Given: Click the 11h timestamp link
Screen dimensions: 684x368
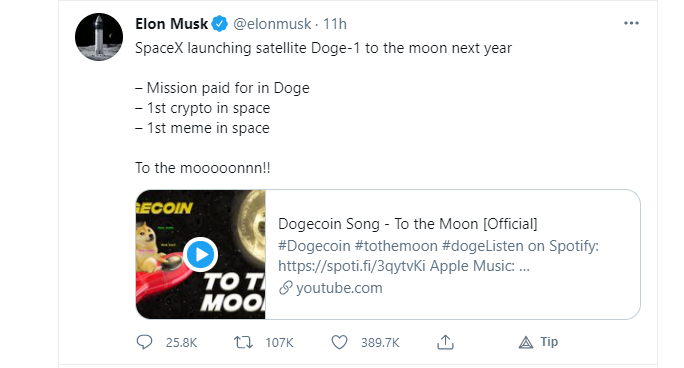Looking at the screenshot, I should click(x=335, y=24).
